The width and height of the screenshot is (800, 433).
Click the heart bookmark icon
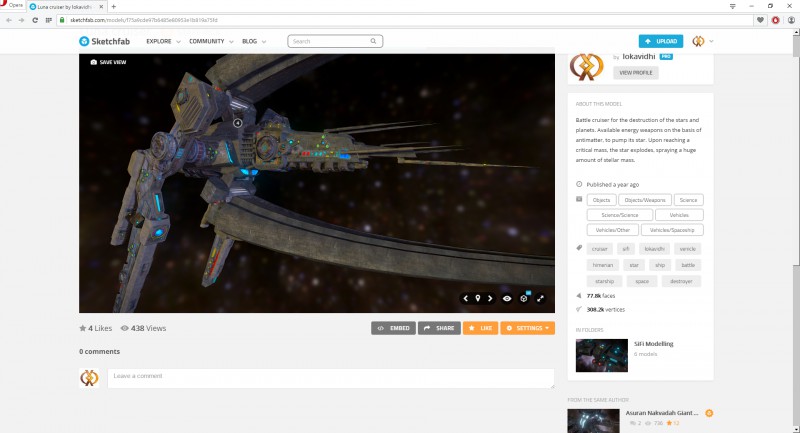click(x=760, y=20)
